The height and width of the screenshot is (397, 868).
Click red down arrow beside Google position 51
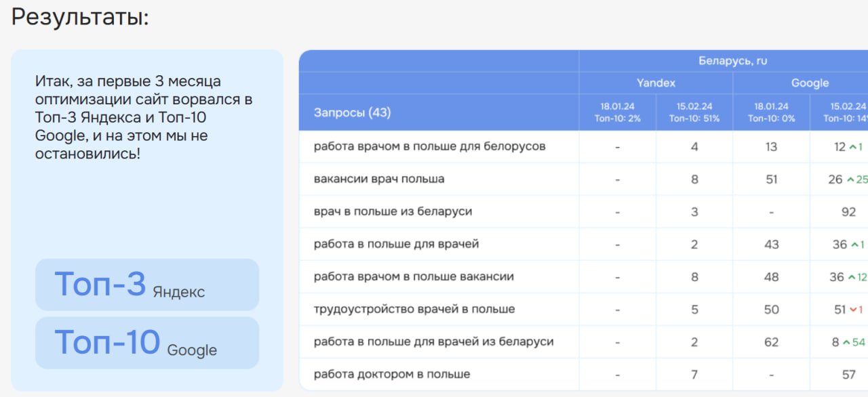(853, 310)
